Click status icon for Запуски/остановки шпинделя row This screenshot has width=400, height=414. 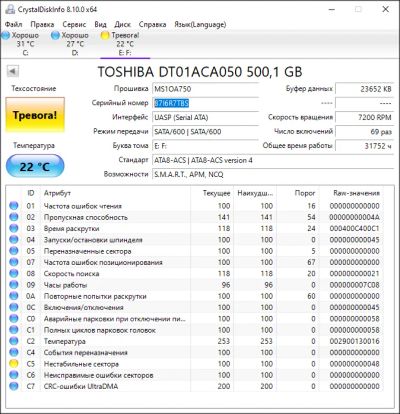(x=14, y=240)
